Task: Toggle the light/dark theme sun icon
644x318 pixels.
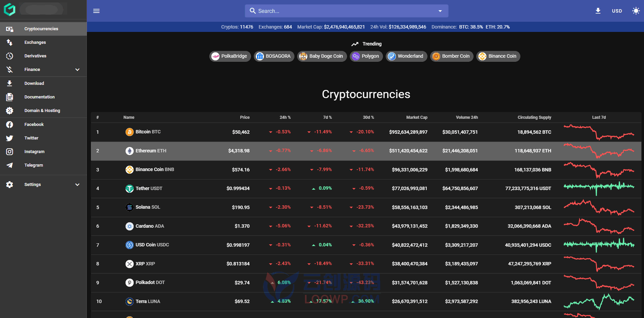Action: [x=636, y=11]
